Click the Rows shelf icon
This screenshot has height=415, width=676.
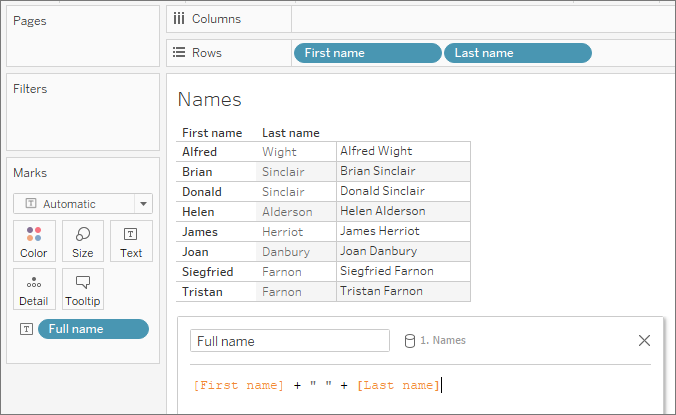click(179, 53)
